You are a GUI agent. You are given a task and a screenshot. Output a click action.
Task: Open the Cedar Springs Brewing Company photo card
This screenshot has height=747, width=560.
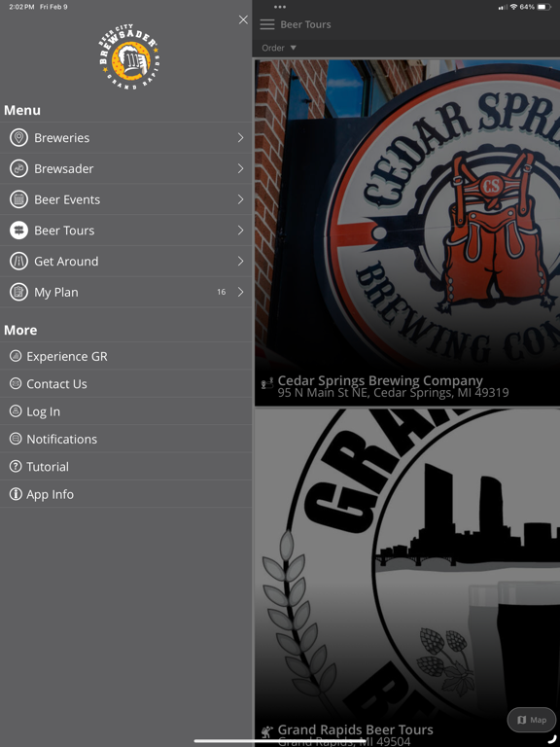click(407, 232)
